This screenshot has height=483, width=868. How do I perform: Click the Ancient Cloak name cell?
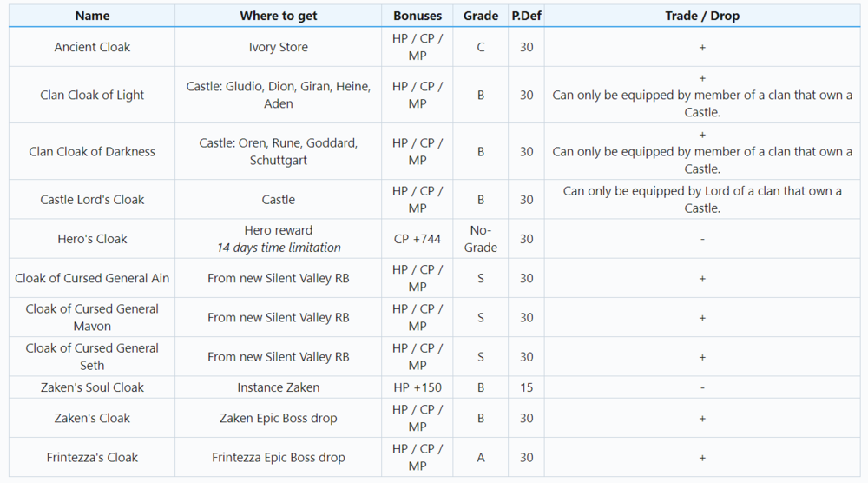click(x=92, y=47)
